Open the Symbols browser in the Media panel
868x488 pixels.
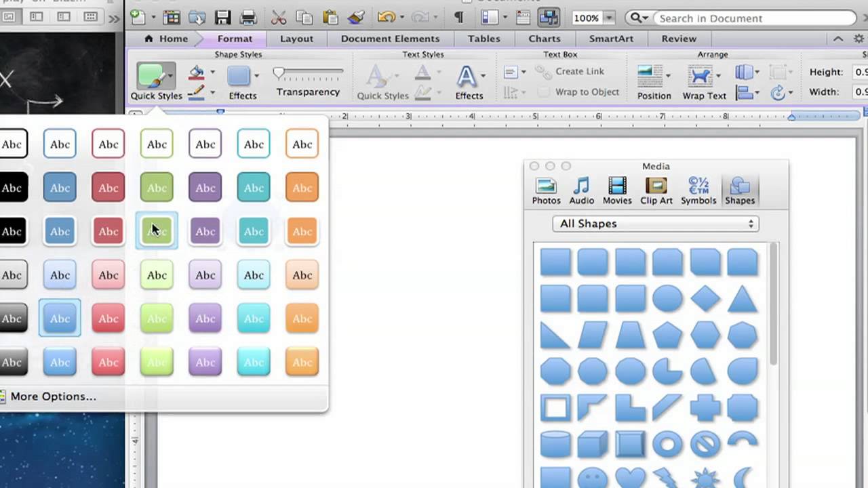pyautogui.click(x=698, y=190)
